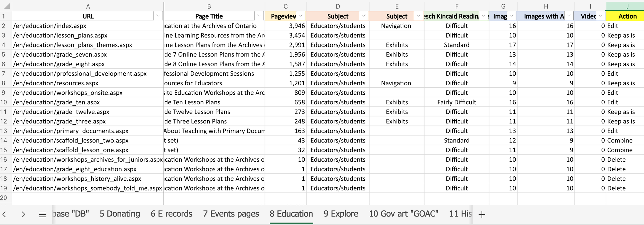Click the /en/education/index.aspx cell
Image resolution: width=644 pixels, height=225 pixels.
(x=88, y=26)
